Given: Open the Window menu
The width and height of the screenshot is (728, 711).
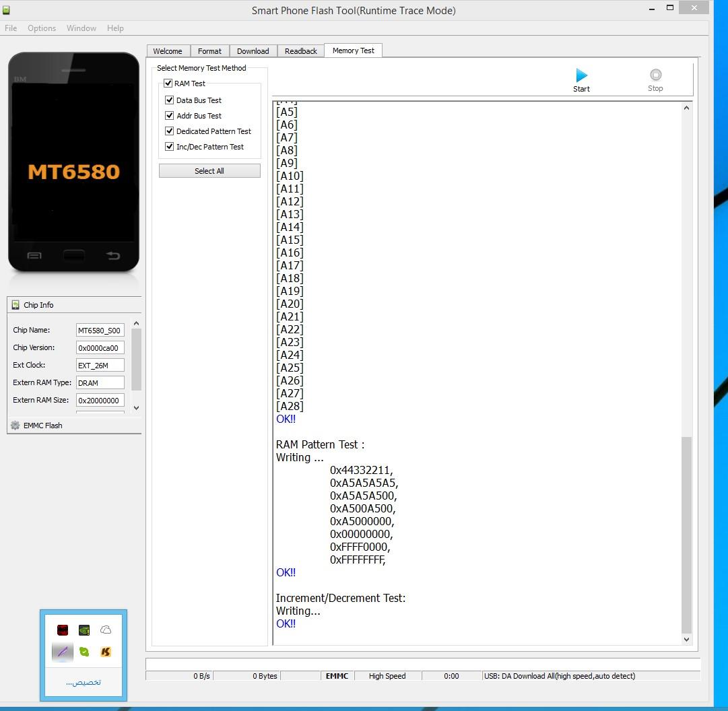Looking at the screenshot, I should 81,28.
